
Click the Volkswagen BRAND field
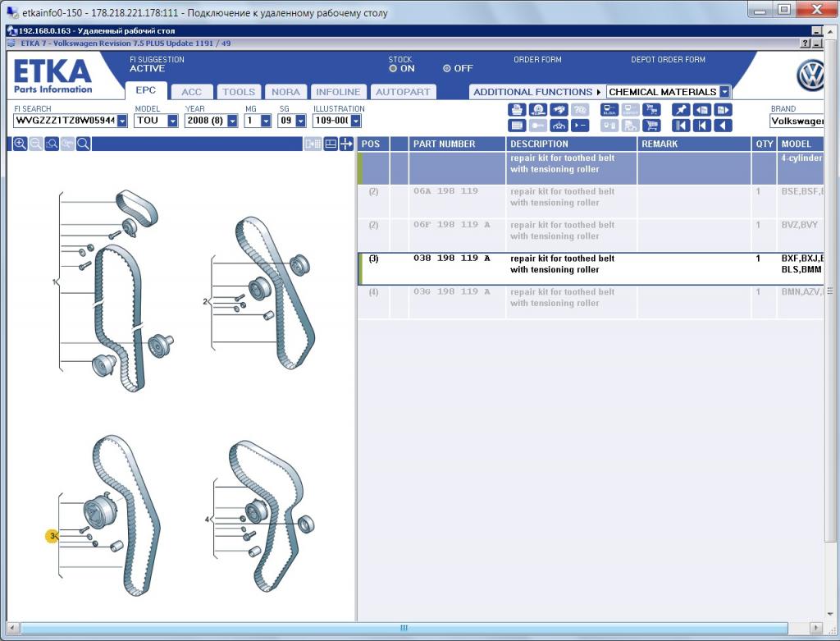click(797, 121)
